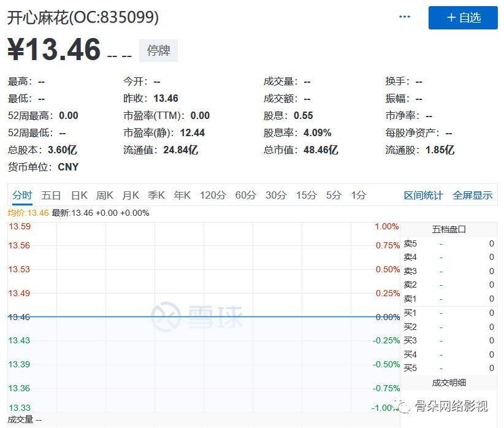Open the three-dot more options menu

(x=404, y=17)
